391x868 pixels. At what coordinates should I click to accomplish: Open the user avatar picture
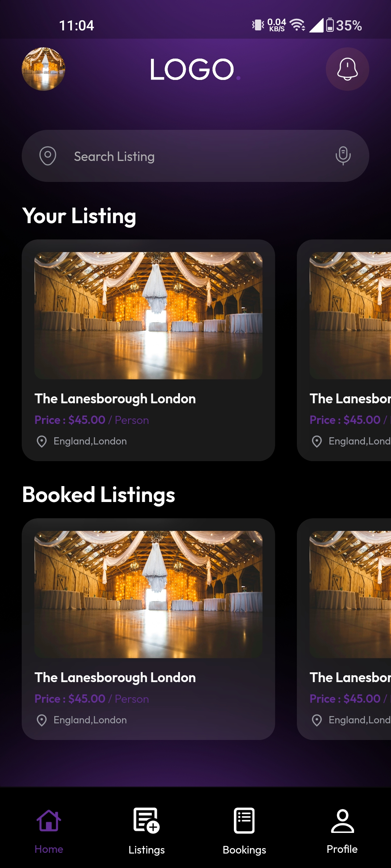click(43, 69)
